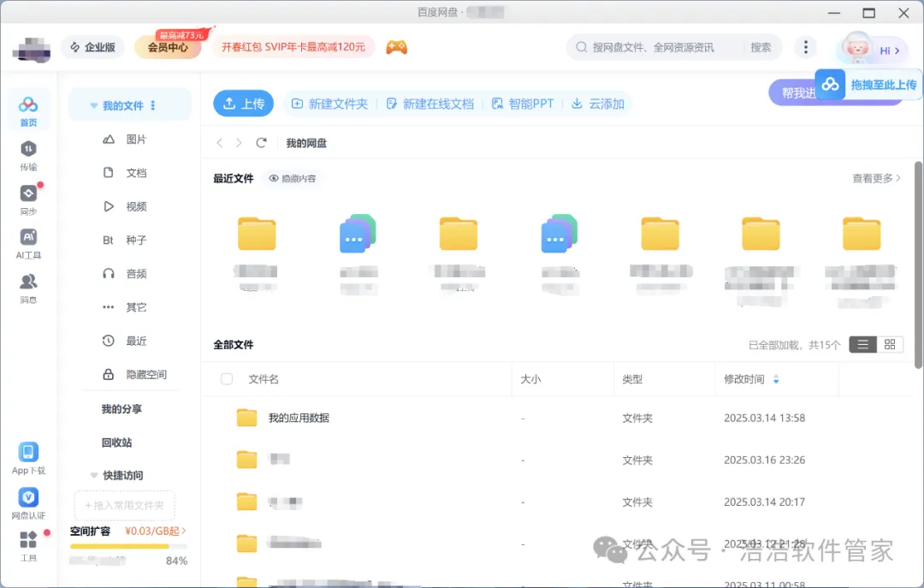Image resolution: width=924 pixels, height=588 pixels.
Task: Refresh the file list
Action: pos(261,143)
